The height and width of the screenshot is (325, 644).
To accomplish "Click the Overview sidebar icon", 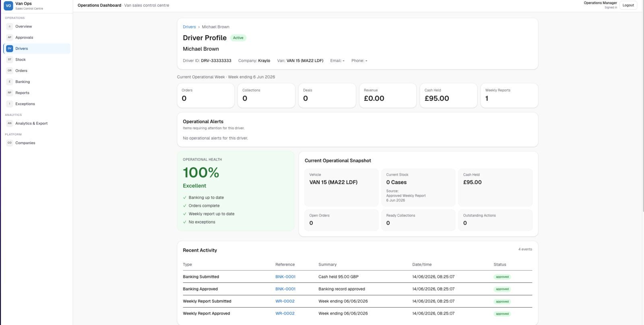I will [x=10, y=27].
